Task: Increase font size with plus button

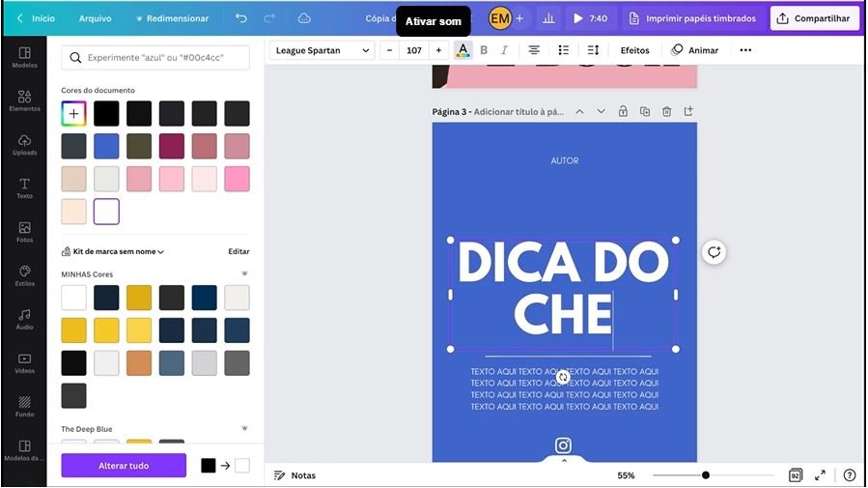Action: point(438,50)
